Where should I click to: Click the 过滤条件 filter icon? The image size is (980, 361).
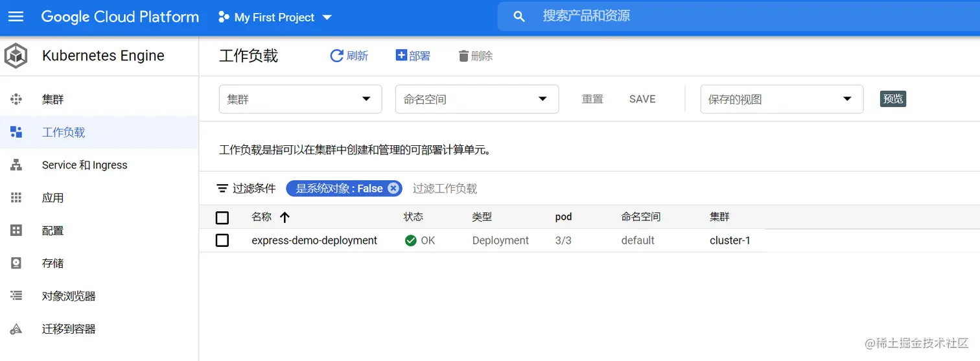coord(222,189)
